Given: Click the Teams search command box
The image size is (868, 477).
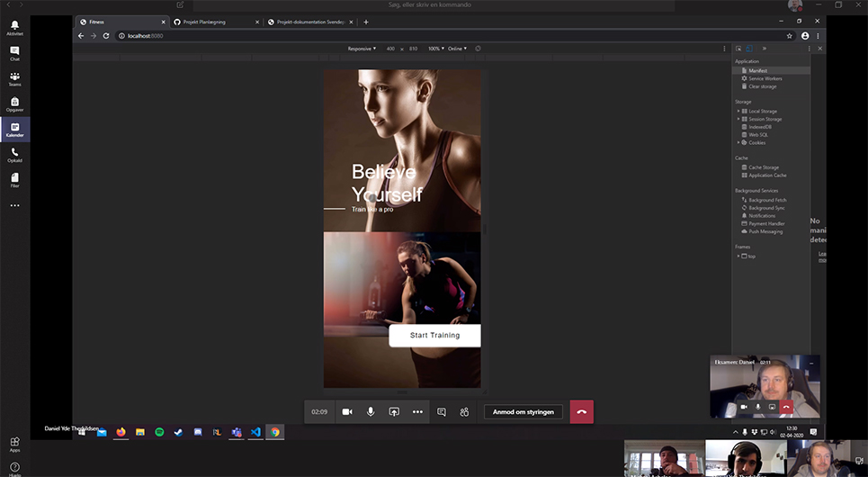Looking at the screenshot, I should pyautogui.click(x=434, y=5).
